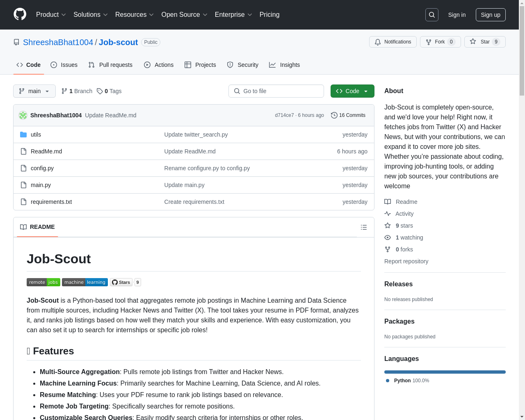Open the 0 Tags link

109,91
